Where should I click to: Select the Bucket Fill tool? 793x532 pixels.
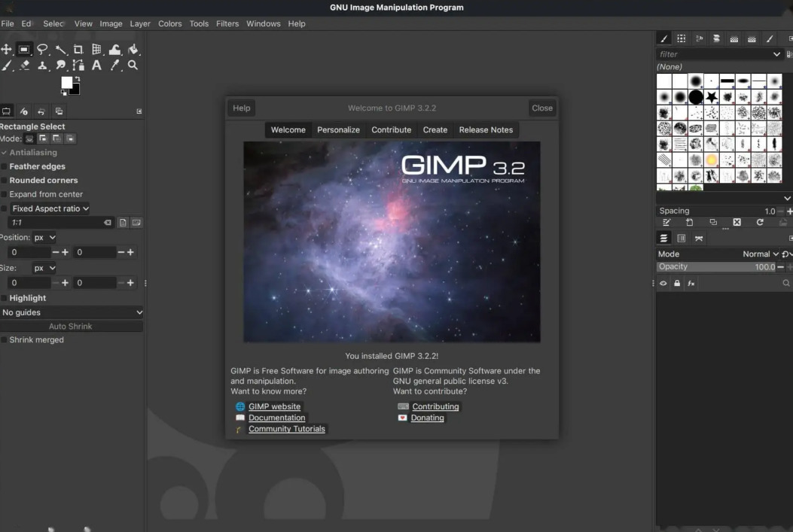[133, 49]
